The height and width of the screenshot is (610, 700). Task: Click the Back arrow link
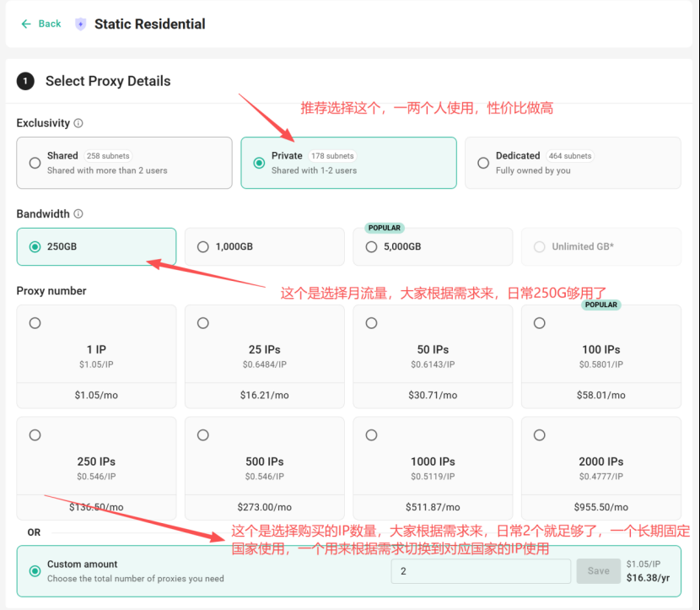(40, 24)
